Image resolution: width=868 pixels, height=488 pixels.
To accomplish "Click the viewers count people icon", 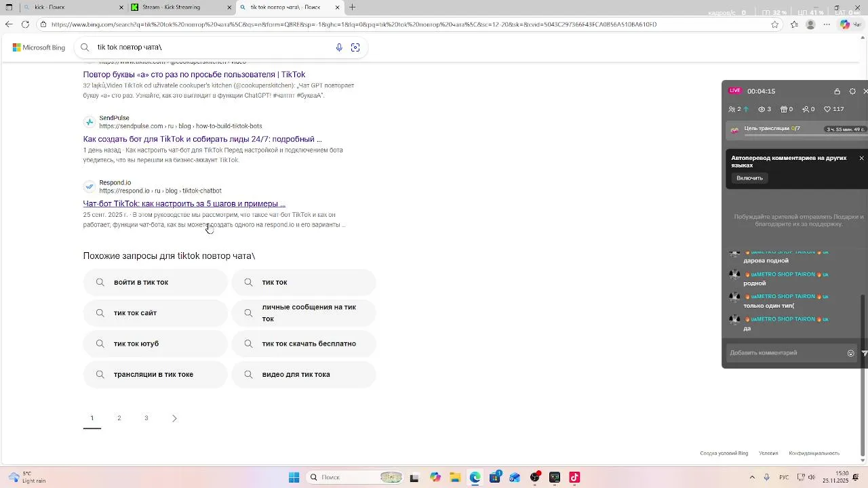I will click(732, 109).
